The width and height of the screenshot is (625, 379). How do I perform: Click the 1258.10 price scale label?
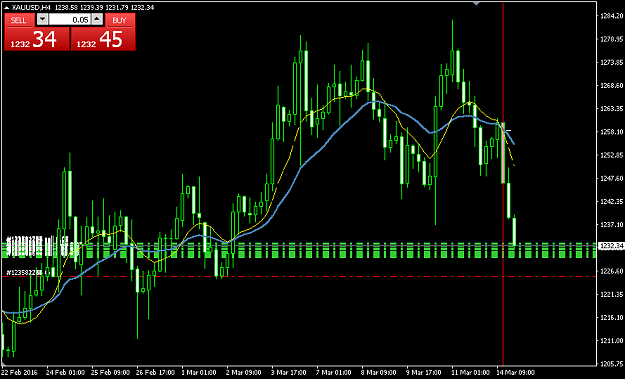pyautogui.click(x=611, y=132)
